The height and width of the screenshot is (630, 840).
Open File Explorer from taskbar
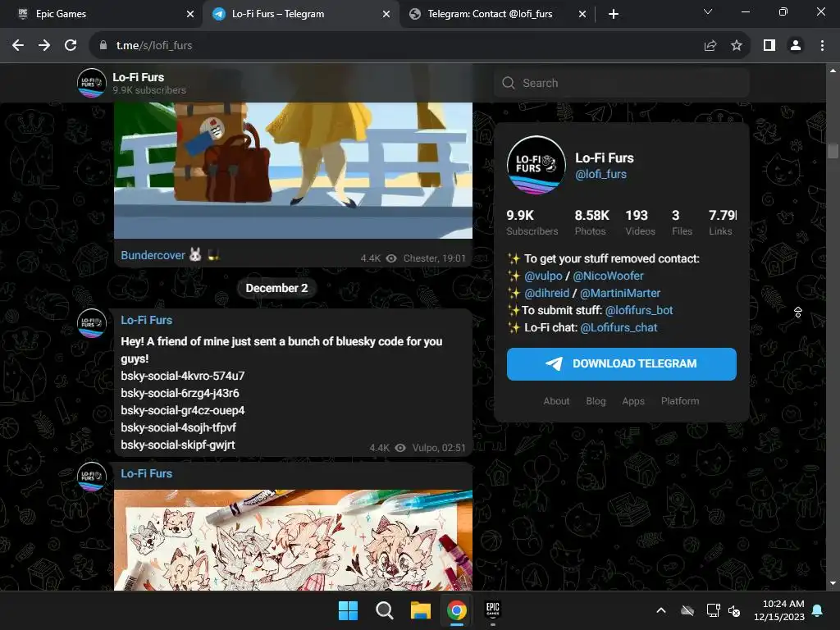[421, 610]
